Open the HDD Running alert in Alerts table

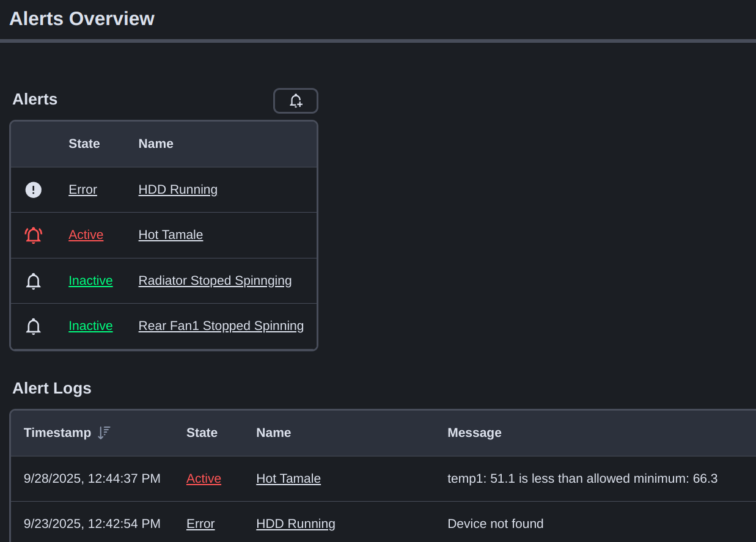[x=178, y=189]
